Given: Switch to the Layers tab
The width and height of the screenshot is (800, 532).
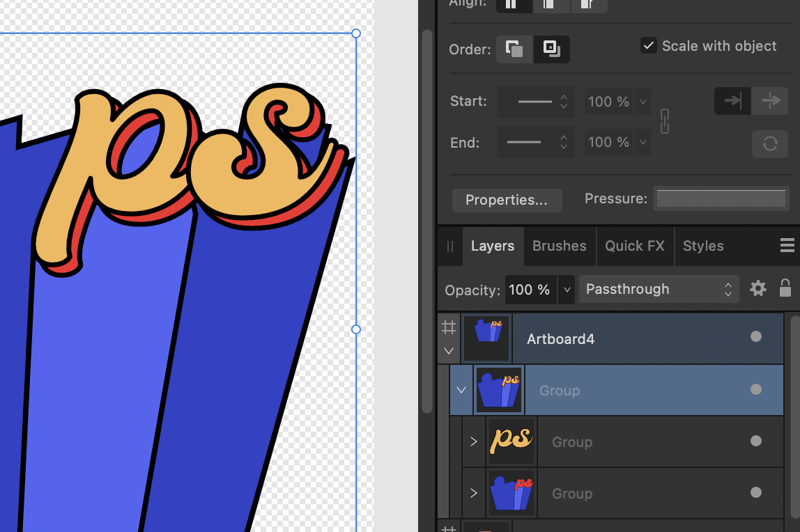Looking at the screenshot, I should (493, 246).
